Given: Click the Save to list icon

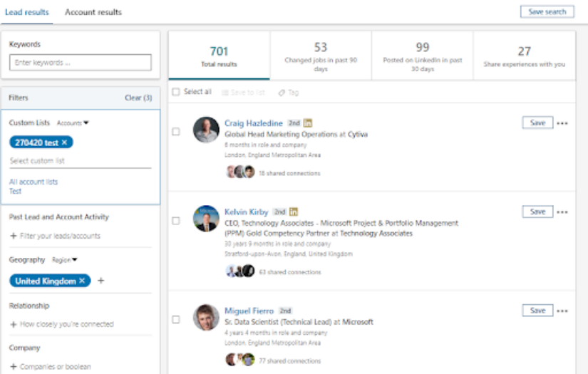Looking at the screenshot, I should [225, 93].
